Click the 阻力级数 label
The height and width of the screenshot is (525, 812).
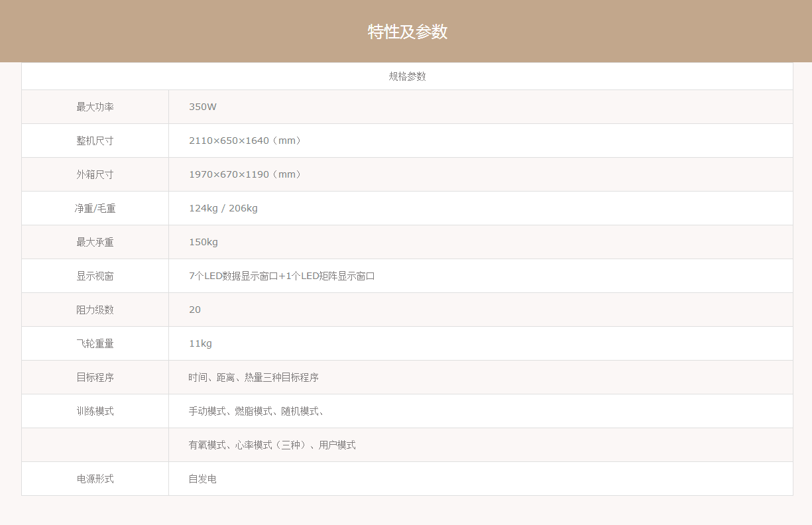click(x=95, y=310)
